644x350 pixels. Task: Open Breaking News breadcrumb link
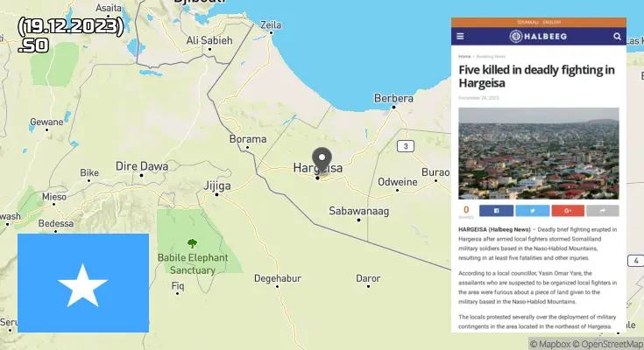(491, 56)
